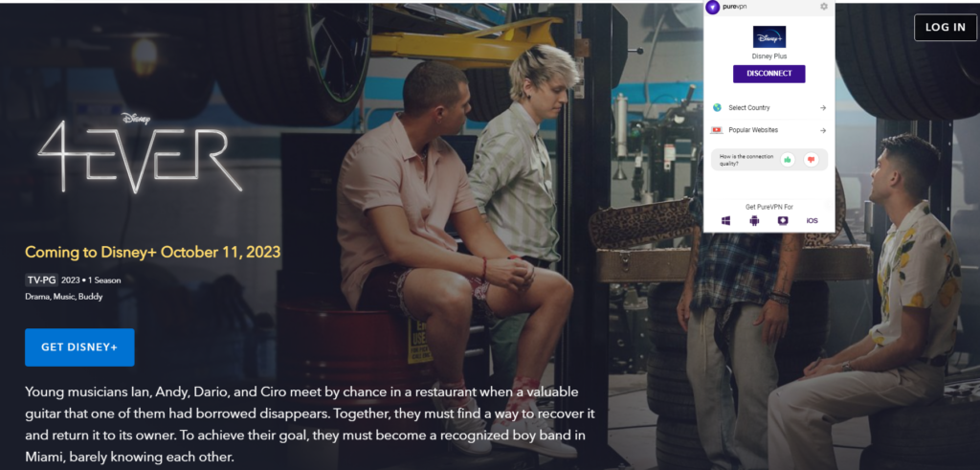This screenshot has height=470, width=980.
Task: Get PureVPN for Windows icon
Action: click(x=726, y=220)
